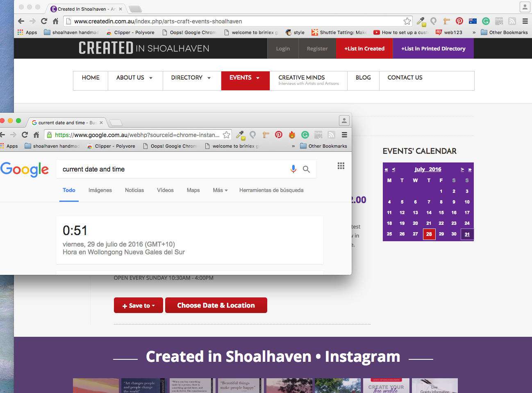Open the Más dropdown in Google search
The height and width of the screenshot is (393, 532).
click(x=220, y=190)
